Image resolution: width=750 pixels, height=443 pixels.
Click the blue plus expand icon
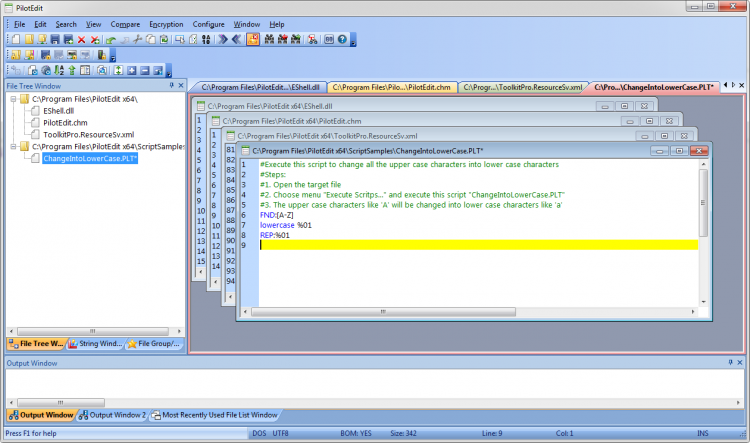(132, 70)
